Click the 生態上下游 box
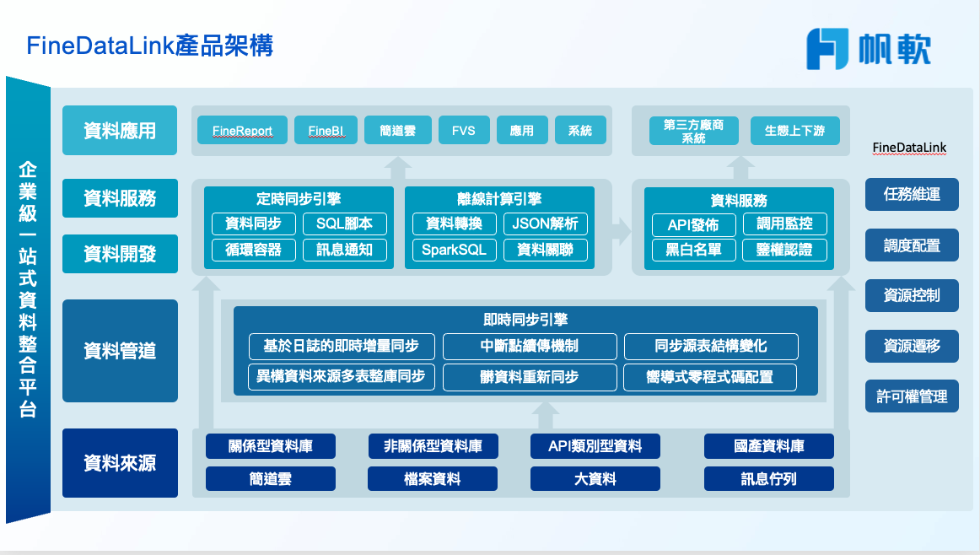Image resolution: width=980 pixels, height=555 pixels. click(795, 131)
